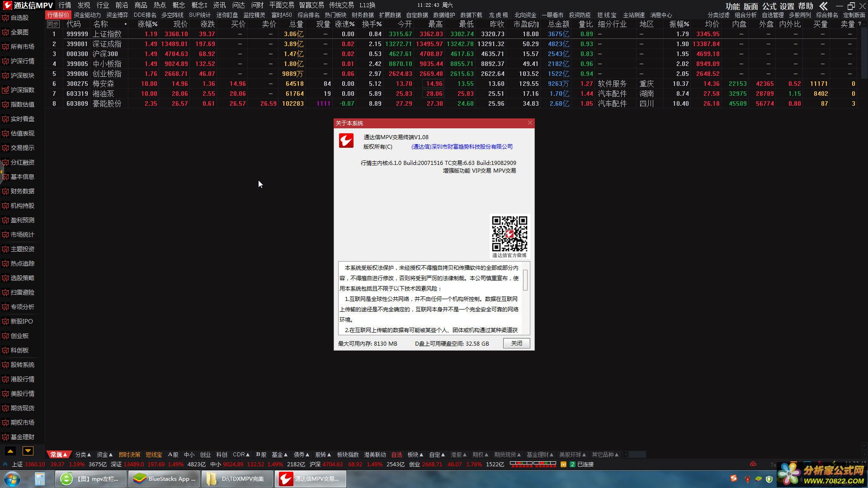
Task: Open the 帮助 top-right button
Action: pos(805,6)
